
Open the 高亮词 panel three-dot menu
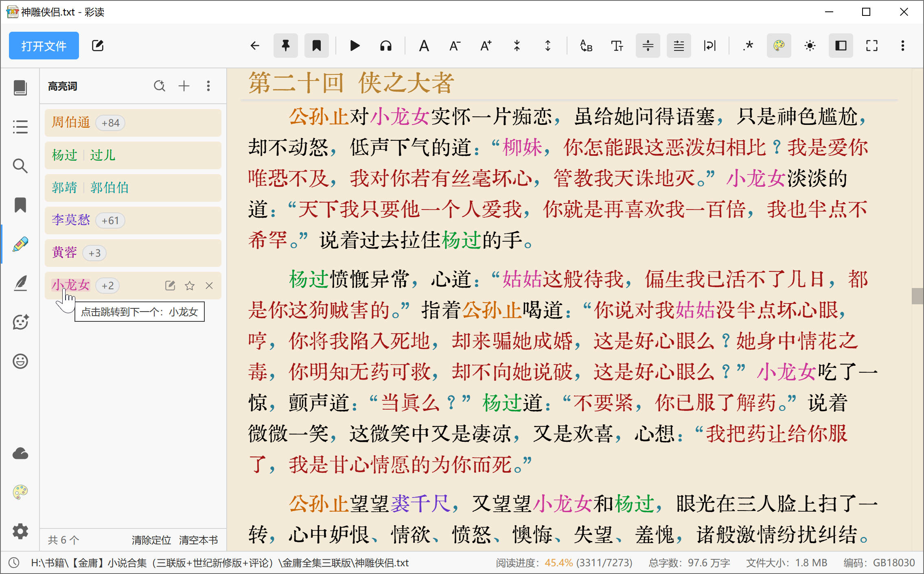(208, 86)
